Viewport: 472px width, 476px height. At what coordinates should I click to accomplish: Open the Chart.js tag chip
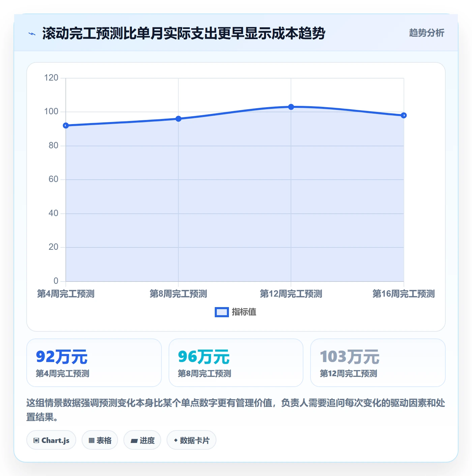[51, 440]
